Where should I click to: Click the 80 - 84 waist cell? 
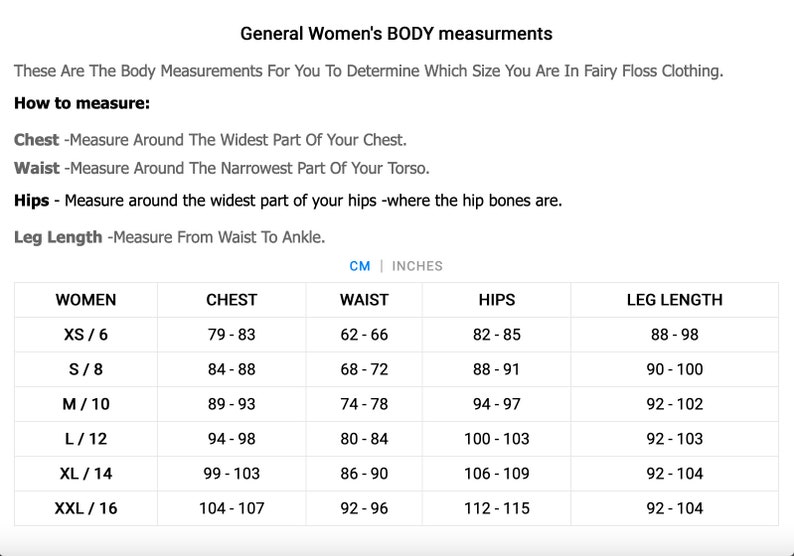[364, 439]
